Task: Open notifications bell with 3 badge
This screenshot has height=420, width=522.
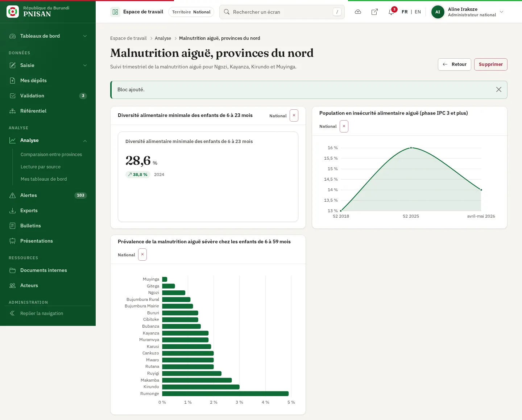Action: tap(391, 12)
